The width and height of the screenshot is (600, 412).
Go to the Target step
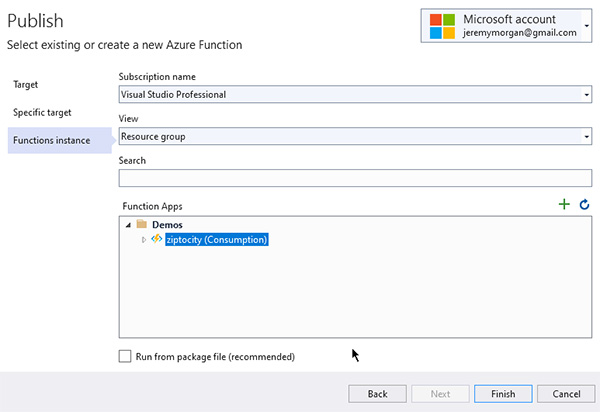pos(26,85)
